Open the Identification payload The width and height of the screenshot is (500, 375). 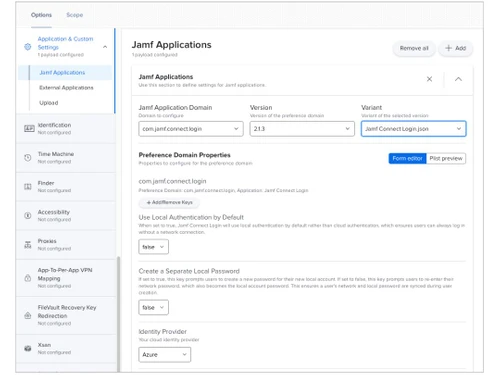66,129
